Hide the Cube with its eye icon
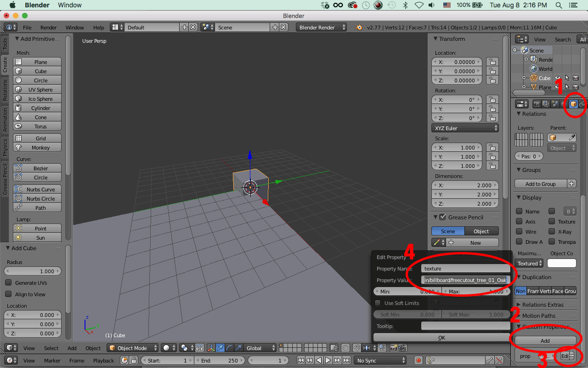The width and height of the screenshot is (588, 368). (558, 78)
